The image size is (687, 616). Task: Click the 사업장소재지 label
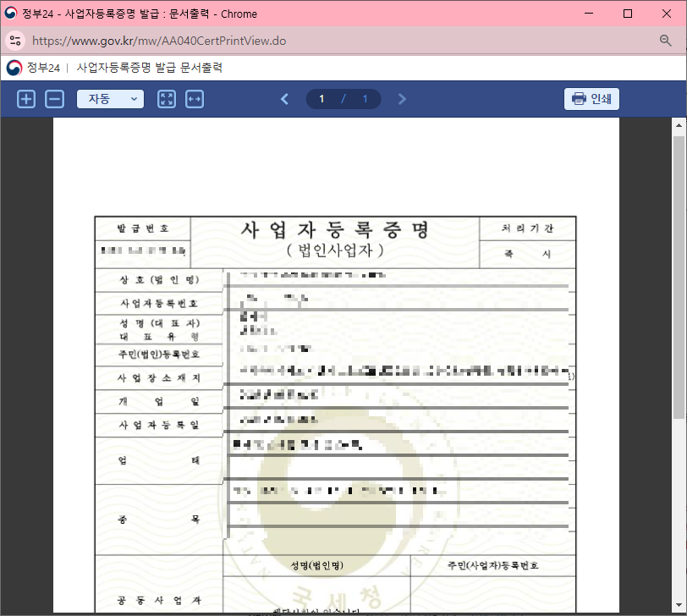click(159, 377)
